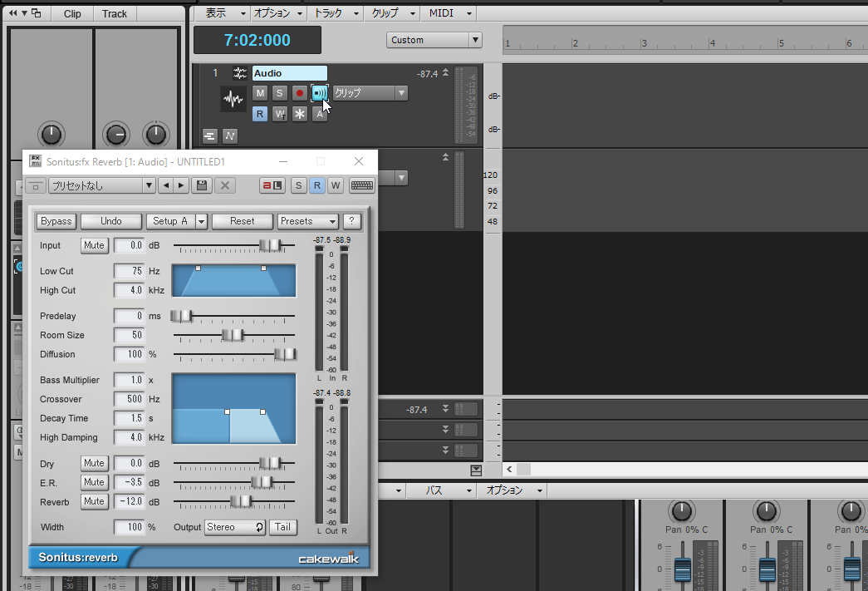Screen dimensions: 868x591
Task: Open the Presets dropdown in Sonitus reverb
Action: coord(308,222)
